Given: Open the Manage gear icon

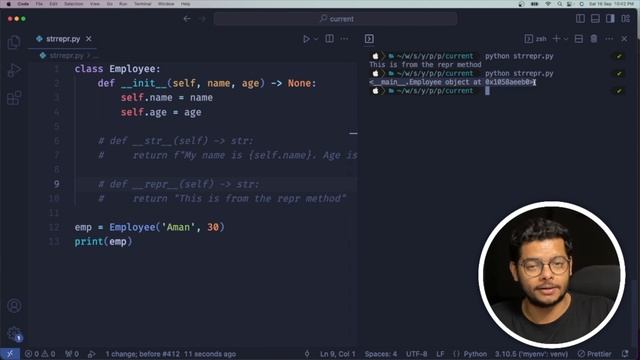Looking at the screenshot, I should tap(14, 333).
